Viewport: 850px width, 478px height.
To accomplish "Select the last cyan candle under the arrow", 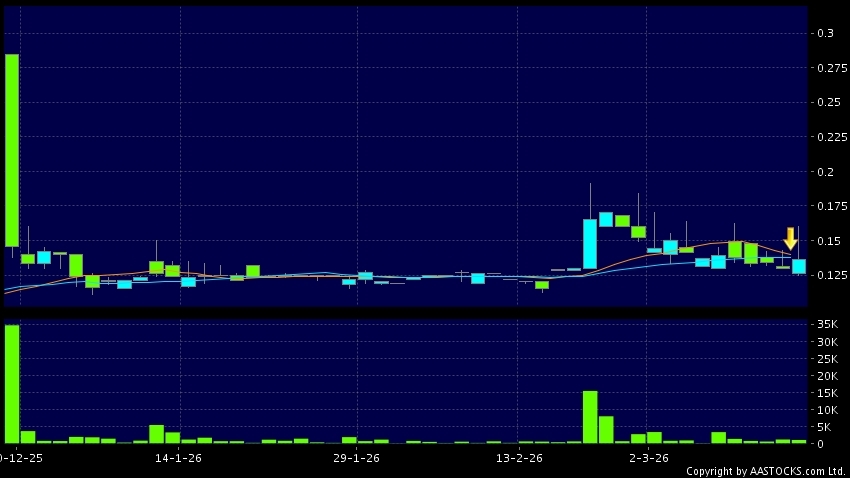I will pos(799,266).
